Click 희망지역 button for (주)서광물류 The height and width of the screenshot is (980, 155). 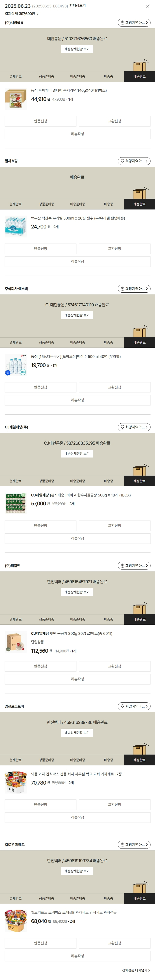(x=134, y=23)
